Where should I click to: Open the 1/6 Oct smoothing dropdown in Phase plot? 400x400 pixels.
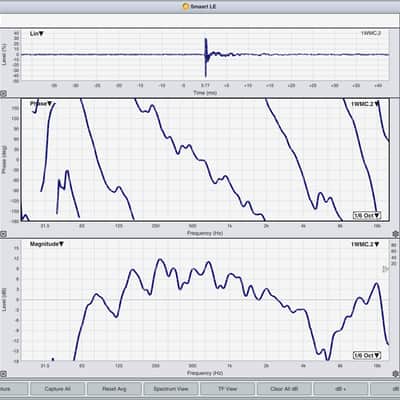[367, 215]
